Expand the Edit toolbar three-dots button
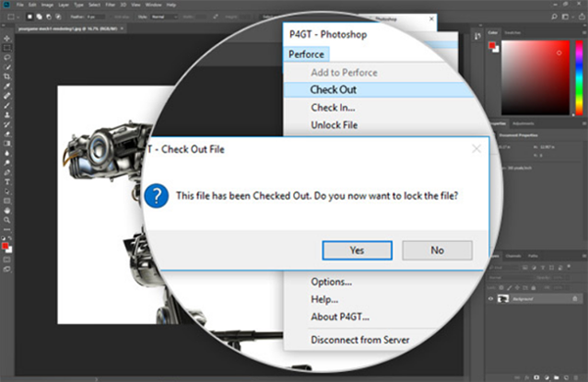The width and height of the screenshot is (588, 382). pyautogui.click(x=7, y=229)
